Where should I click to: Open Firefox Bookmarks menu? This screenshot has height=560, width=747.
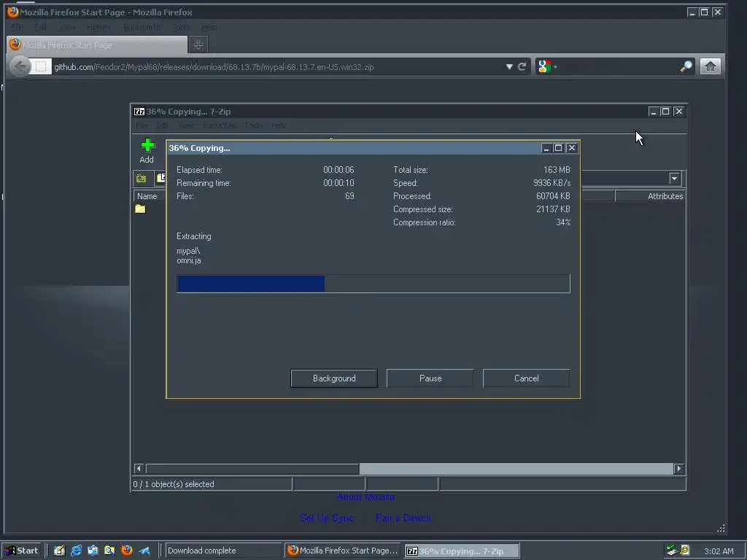pos(142,27)
